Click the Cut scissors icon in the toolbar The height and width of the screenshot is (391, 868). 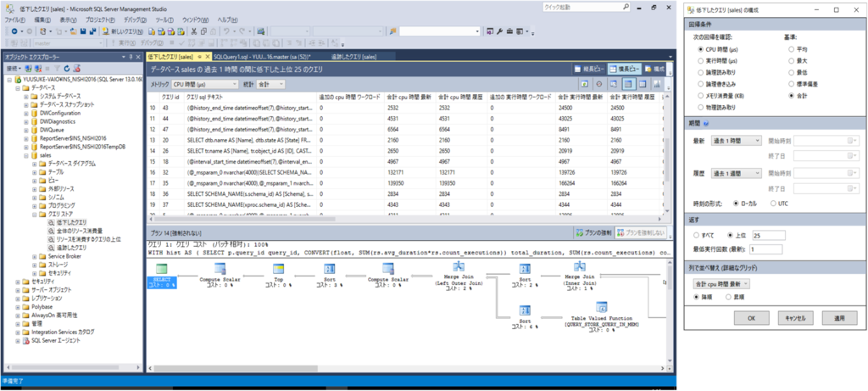click(x=194, y=31)
